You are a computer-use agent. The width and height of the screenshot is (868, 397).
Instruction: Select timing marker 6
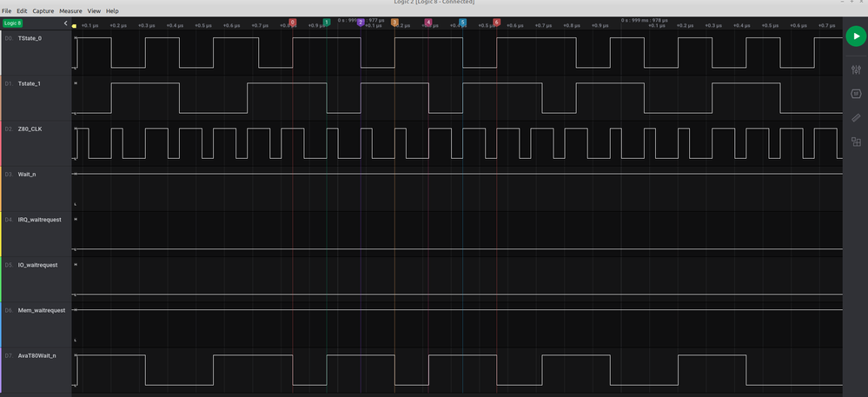[x=496, y=22]
